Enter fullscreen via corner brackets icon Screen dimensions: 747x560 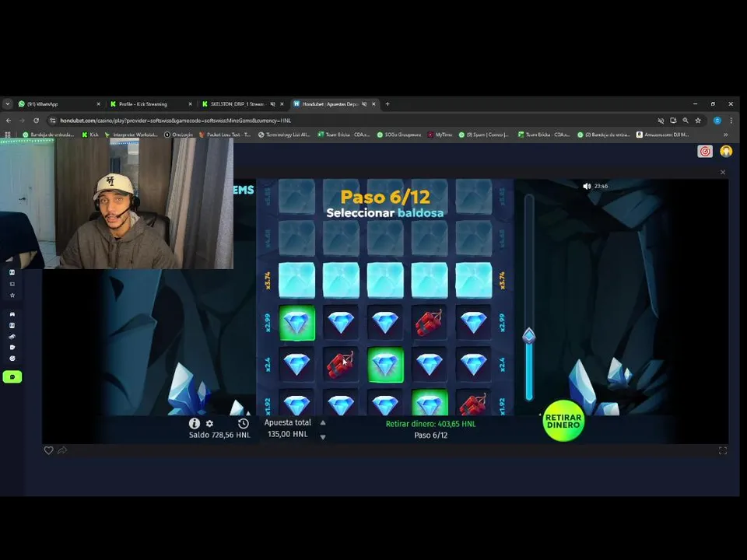tap(723, 451)
